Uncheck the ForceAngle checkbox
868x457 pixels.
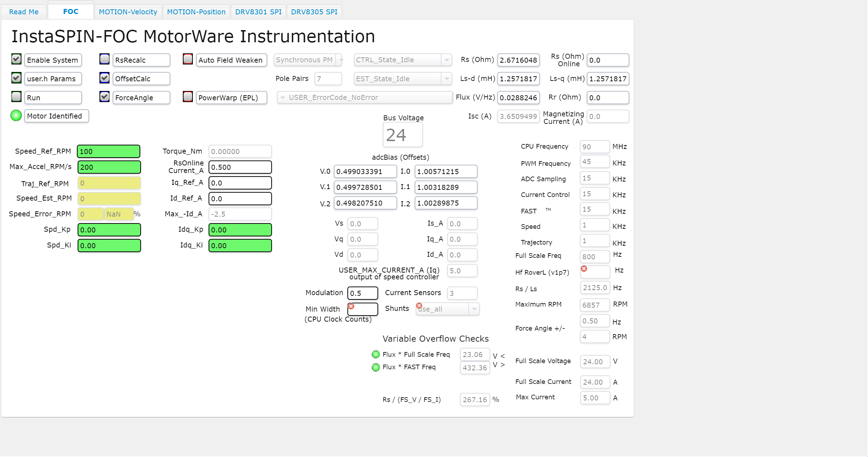[x=104, y=97]
